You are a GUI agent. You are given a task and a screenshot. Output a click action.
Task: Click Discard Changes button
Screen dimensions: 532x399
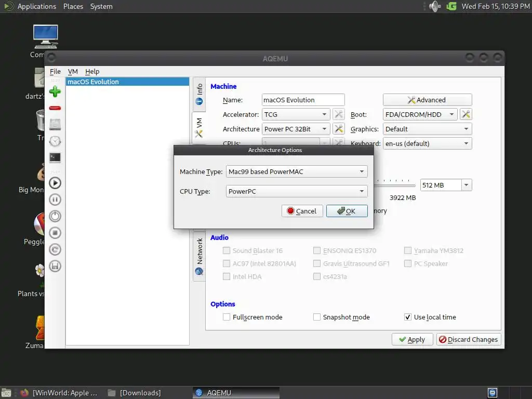pyautogui.click(x=469, y=340)
